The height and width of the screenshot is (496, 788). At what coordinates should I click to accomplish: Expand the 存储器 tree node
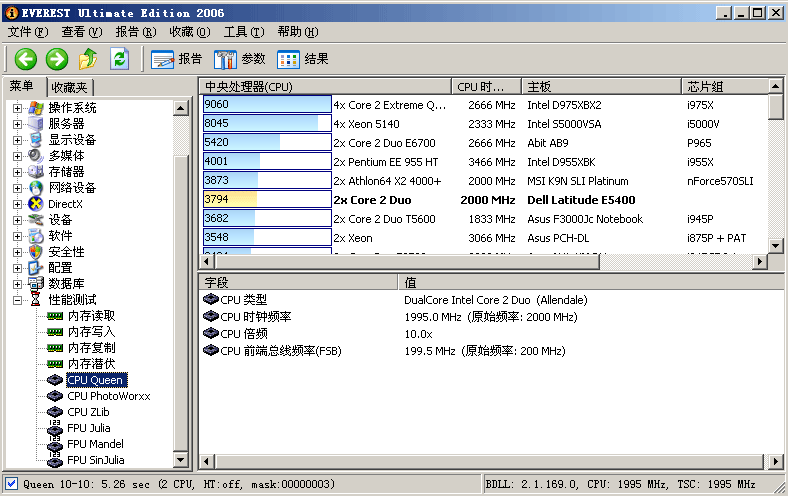tap(18, 172)
